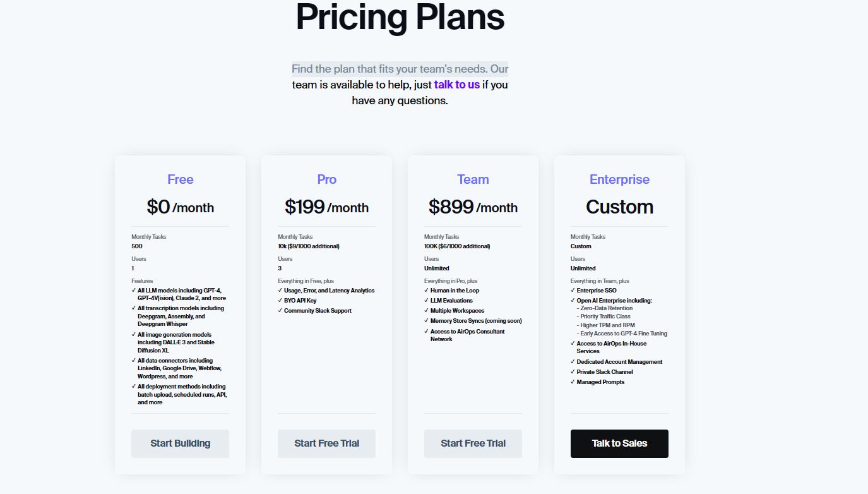
Task: Select the Team plan heading
Action: 473,179
